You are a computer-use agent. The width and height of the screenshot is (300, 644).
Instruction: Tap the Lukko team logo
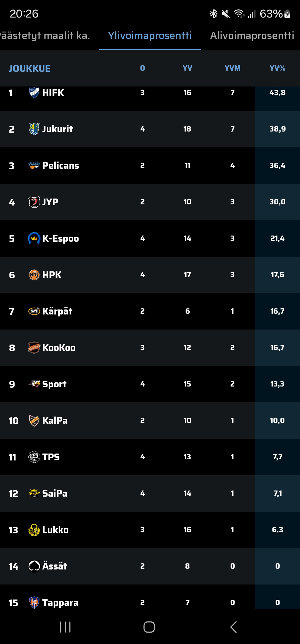click(x=34, y=530)
